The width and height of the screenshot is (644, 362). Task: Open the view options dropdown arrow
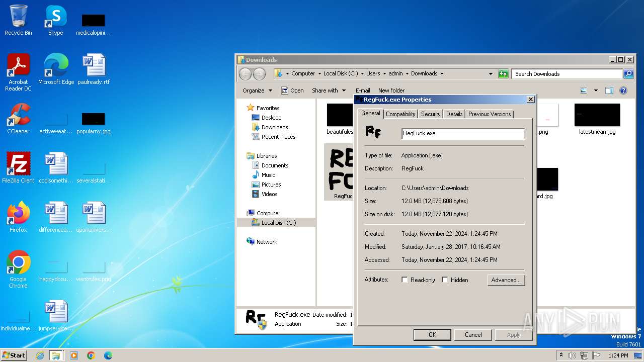(596, 90)
